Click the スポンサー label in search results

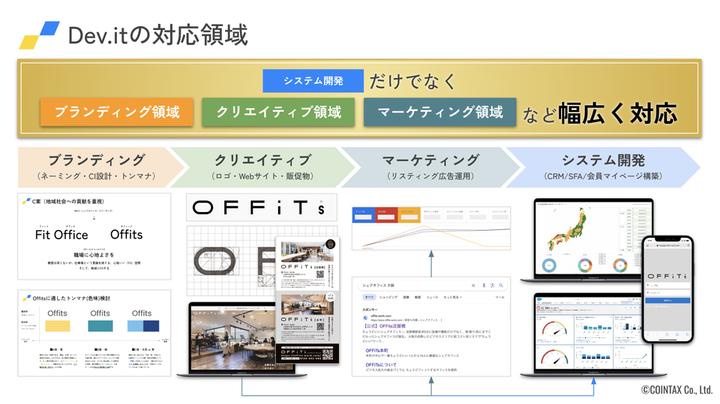[370, 309]
